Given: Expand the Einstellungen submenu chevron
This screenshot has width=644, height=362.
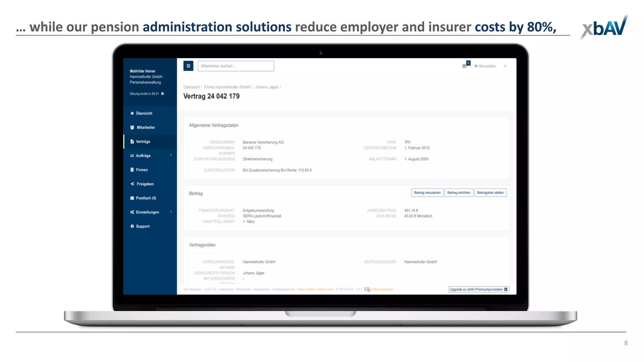Looking at the screenshot, I should (x=171, y=212).
